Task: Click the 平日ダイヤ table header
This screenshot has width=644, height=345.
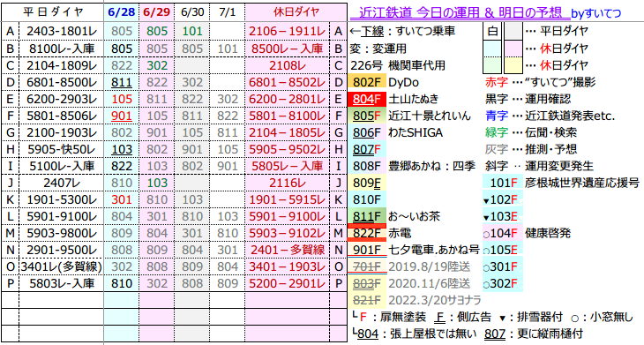Action: (53, 12)
